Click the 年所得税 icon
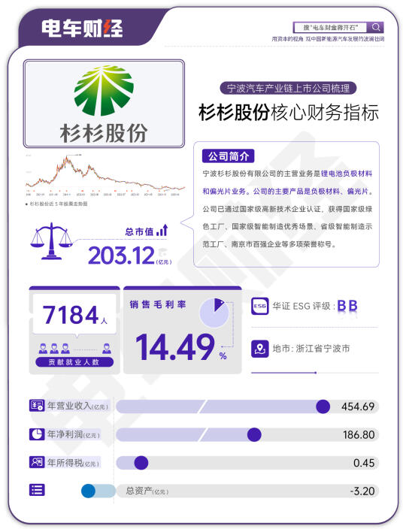Image resolution: width=406 pixels, height=532 pixels. (x=37, y=462)
